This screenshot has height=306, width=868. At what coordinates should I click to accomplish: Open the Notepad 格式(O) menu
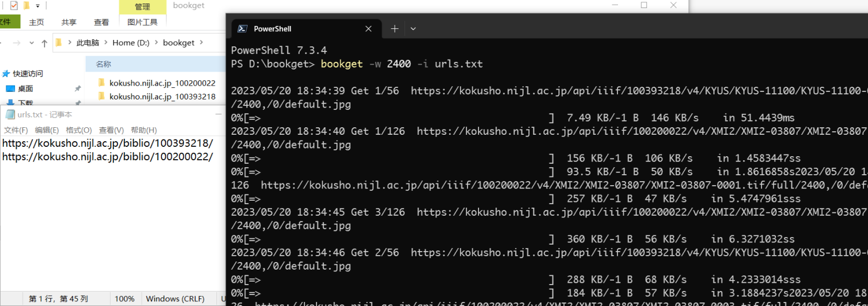[79, 130]
